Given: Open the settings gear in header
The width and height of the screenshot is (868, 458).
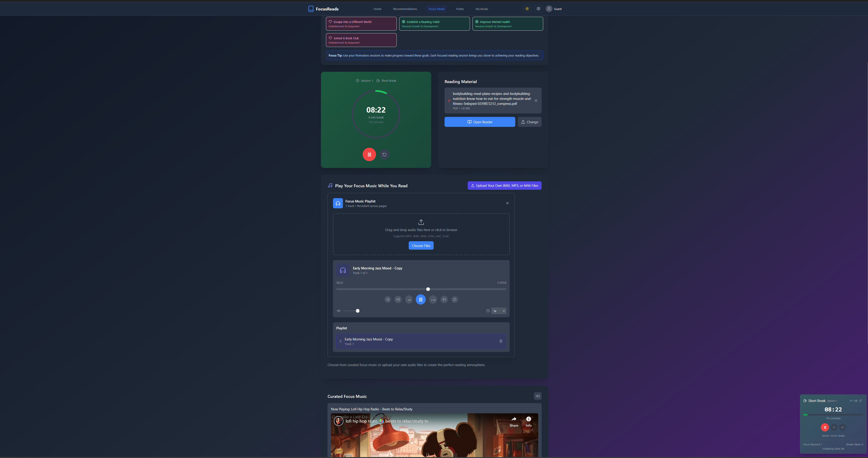Looking at the screenshot, I should click(x=538, y=9).
